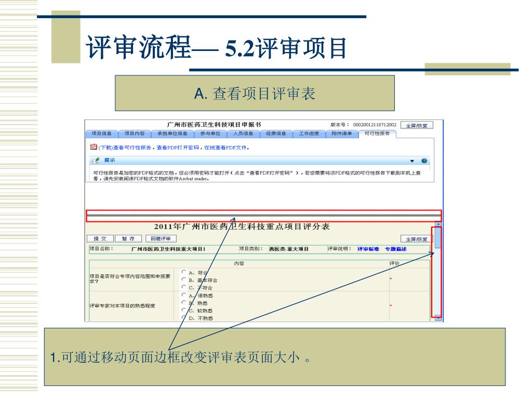Click project name 广州市医药卫生科技重大项目1
The image size is (532, 399).
click(169, 249)
